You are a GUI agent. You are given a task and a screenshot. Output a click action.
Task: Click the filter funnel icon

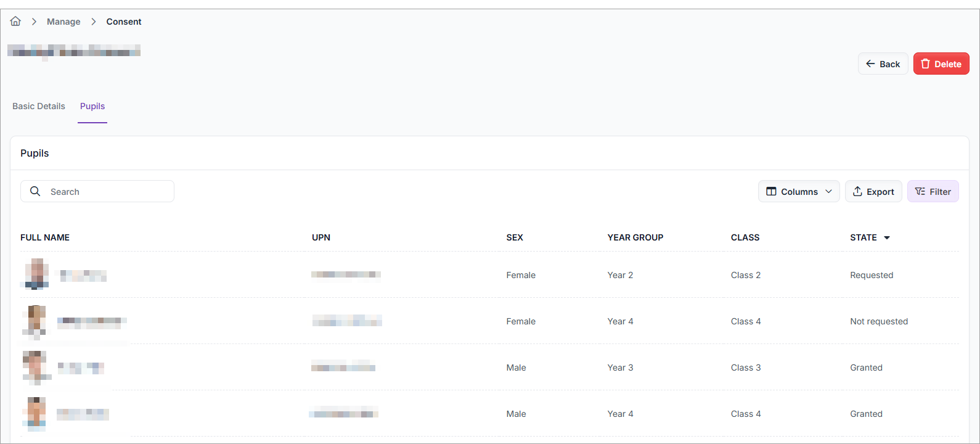pyautogui.click(x=920, y=192)
